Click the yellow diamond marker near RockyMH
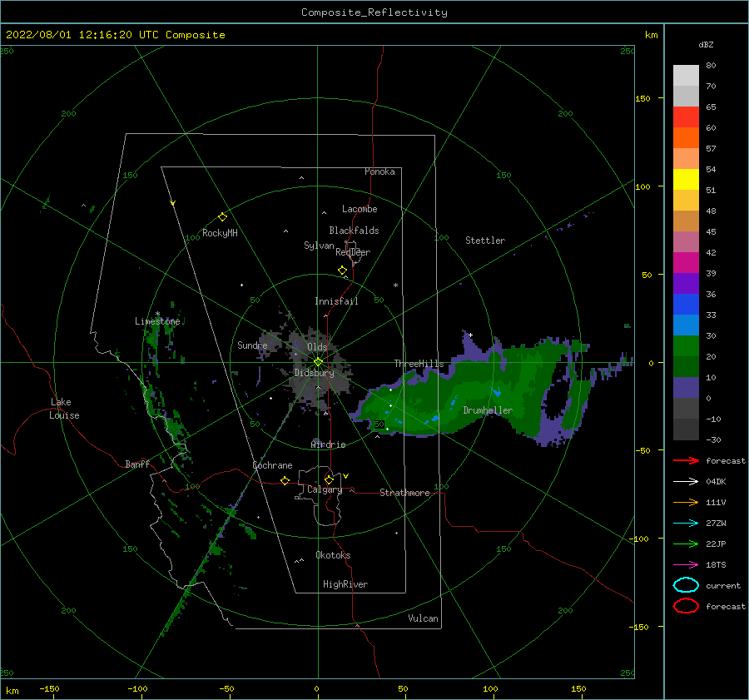 (x=222, y=217)
